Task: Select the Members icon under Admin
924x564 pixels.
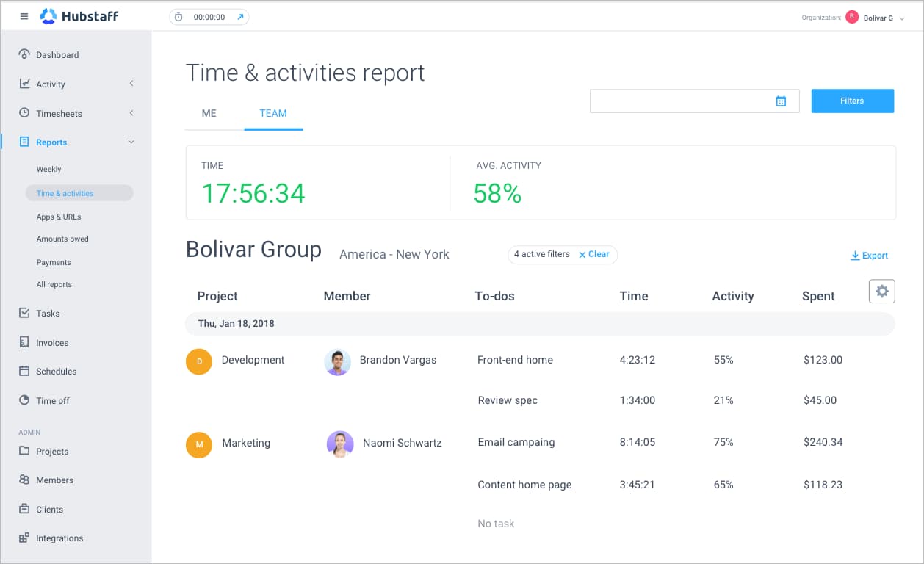Action: [24, 480]
